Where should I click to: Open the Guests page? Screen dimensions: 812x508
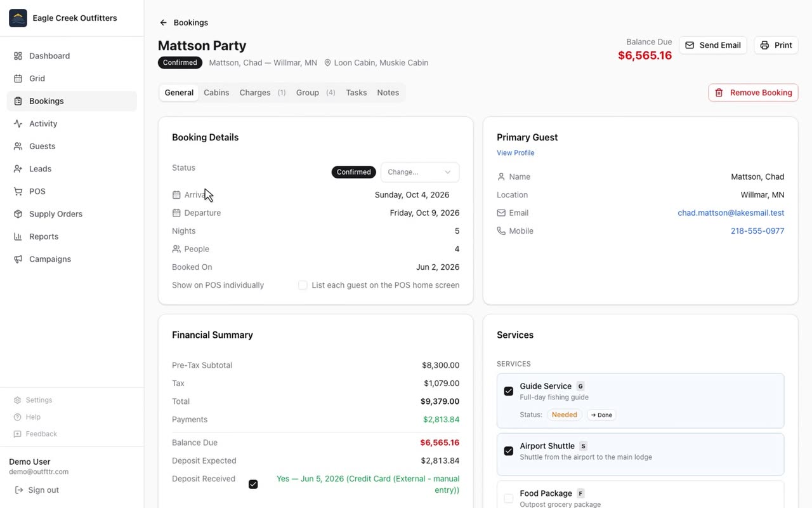72,146
